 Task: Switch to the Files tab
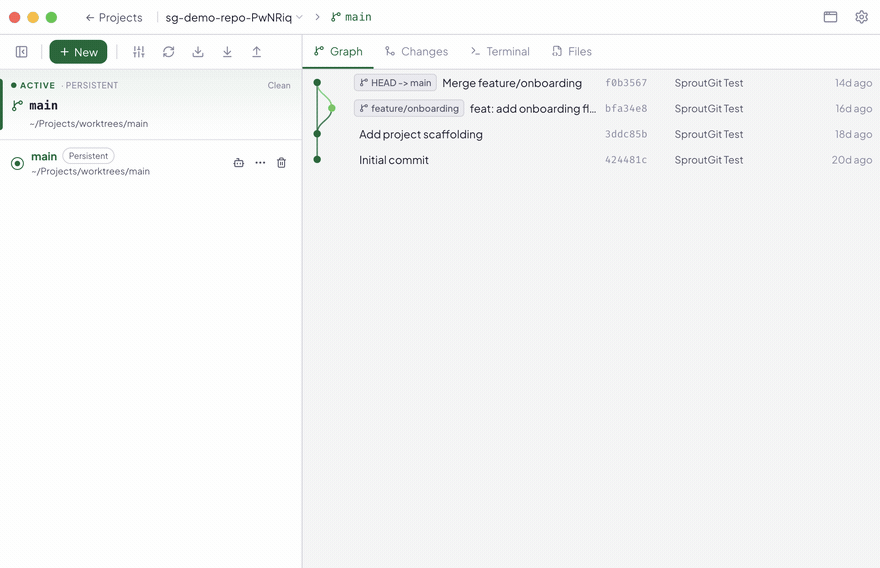coord(572,52)
